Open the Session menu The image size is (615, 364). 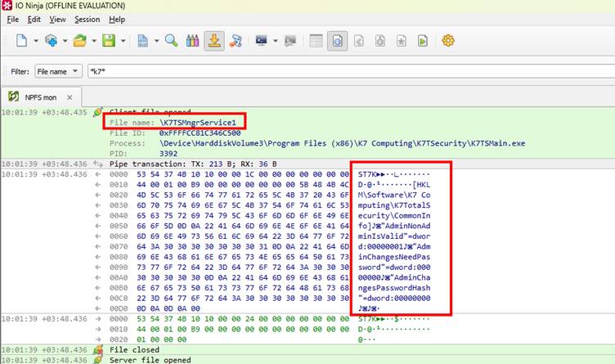pyautogui.click(x=87, y=19)
